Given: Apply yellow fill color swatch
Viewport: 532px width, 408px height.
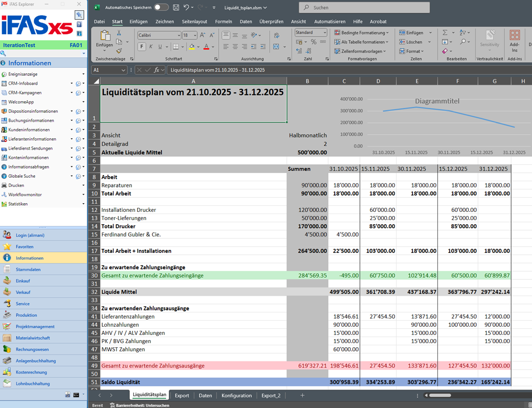Looking at the screenshot, I should coord(192,46).
